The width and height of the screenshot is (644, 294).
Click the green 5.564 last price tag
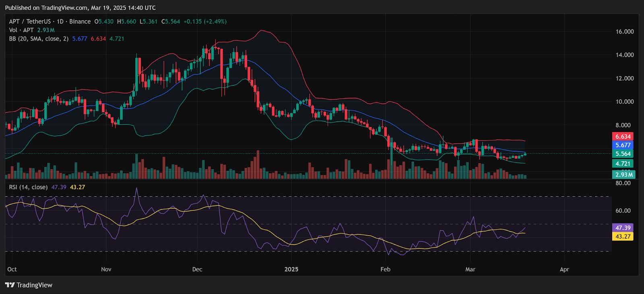[623, 153]
